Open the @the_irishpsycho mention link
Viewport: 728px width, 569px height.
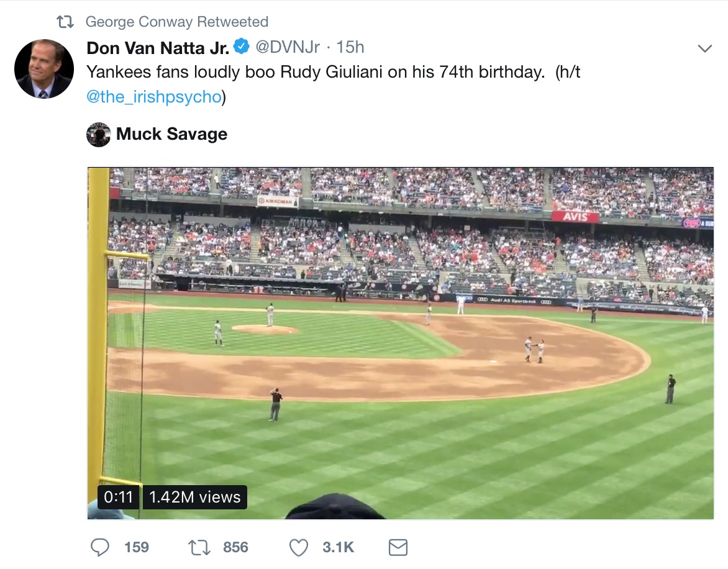point(154,96)
